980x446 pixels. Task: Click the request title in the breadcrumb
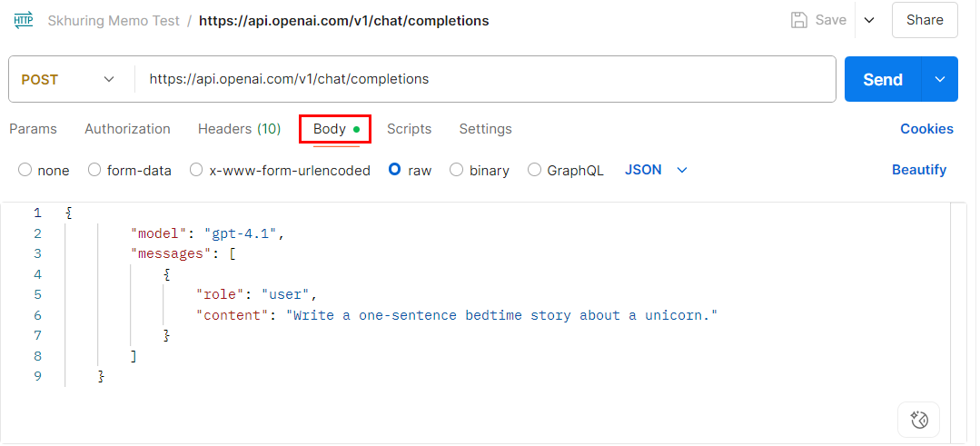343,21
